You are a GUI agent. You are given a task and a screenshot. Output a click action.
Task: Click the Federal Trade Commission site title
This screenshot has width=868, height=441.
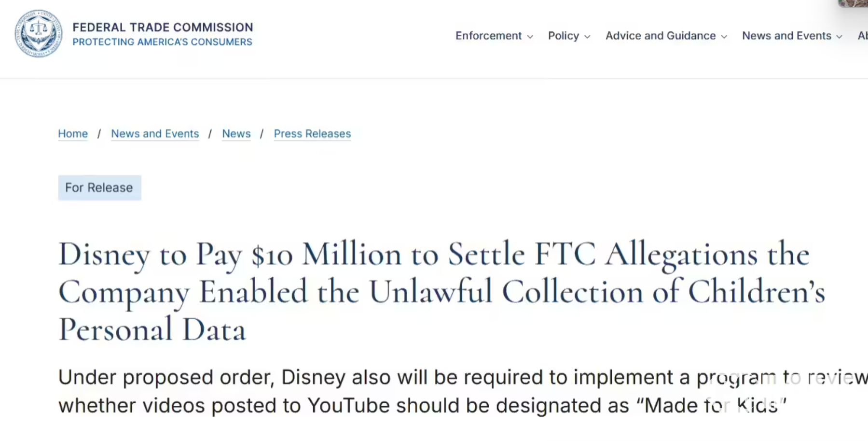coord(163,27)
